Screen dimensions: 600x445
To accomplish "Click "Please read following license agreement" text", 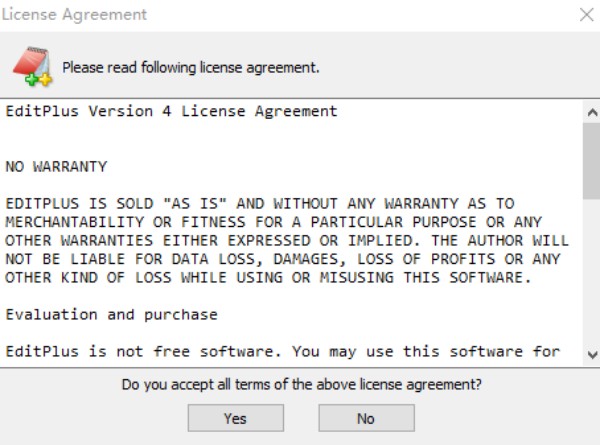I will point(191,68).
